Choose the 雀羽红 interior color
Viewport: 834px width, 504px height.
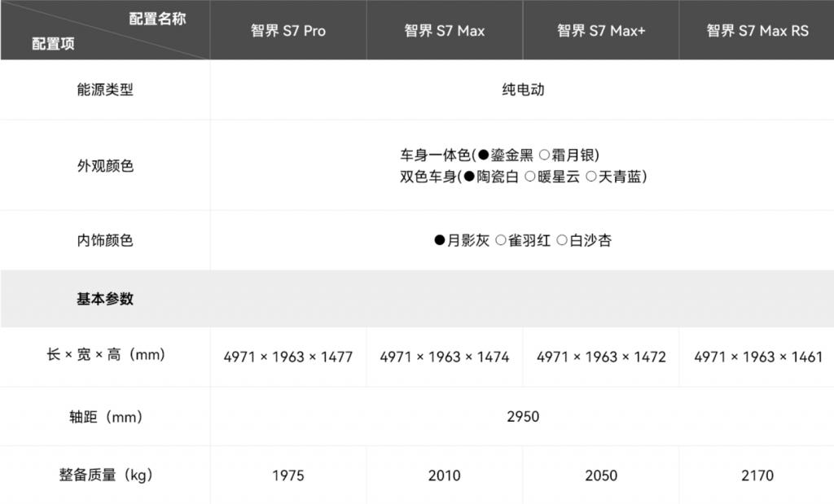coord(523,240)
